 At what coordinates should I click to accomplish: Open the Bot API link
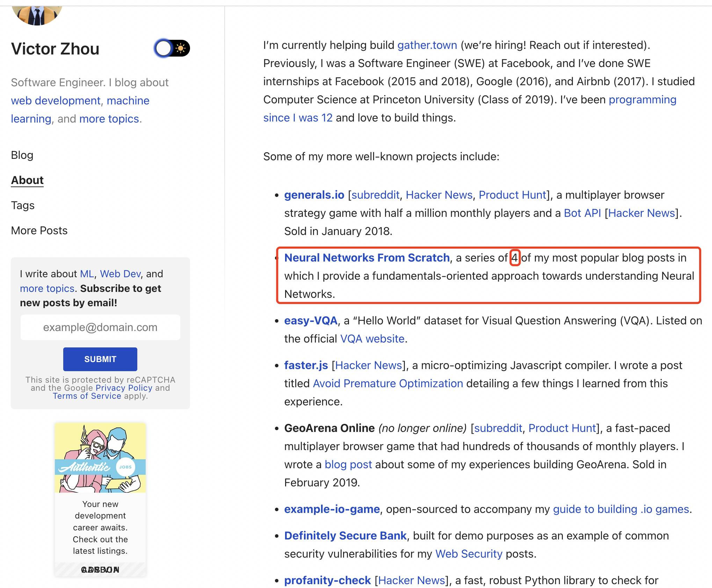[x=582, y=213]
